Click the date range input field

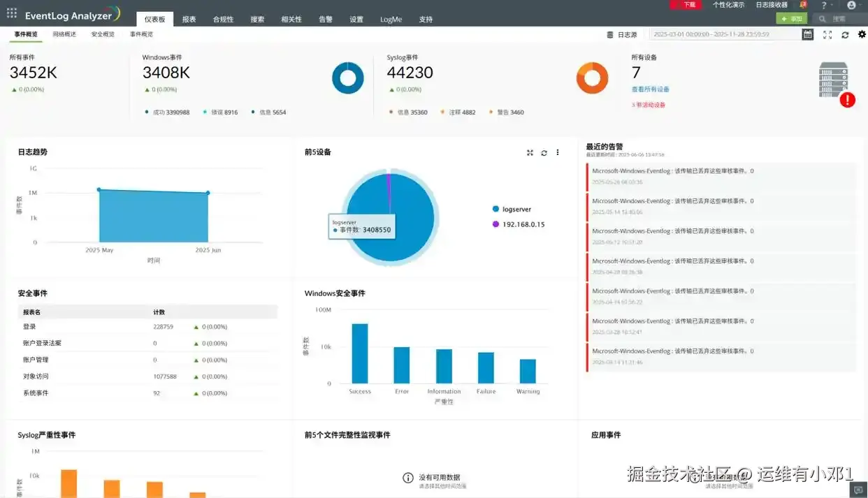[x=725, y=34]
